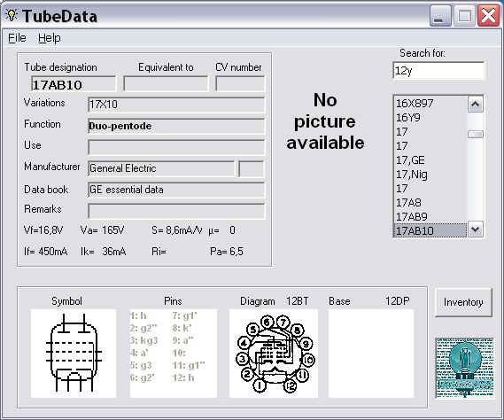Click the list scroll up arrow
504x420 pixels.
tap(476, 105)
